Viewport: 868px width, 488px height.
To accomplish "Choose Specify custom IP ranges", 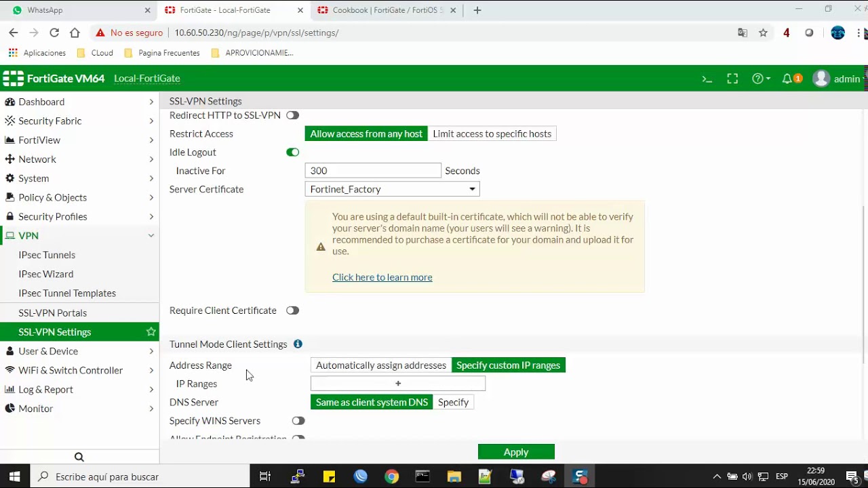I will (x=508, y=365).
